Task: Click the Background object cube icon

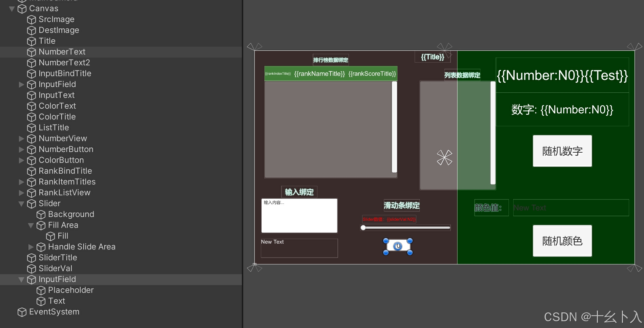Action: [41, 215]
